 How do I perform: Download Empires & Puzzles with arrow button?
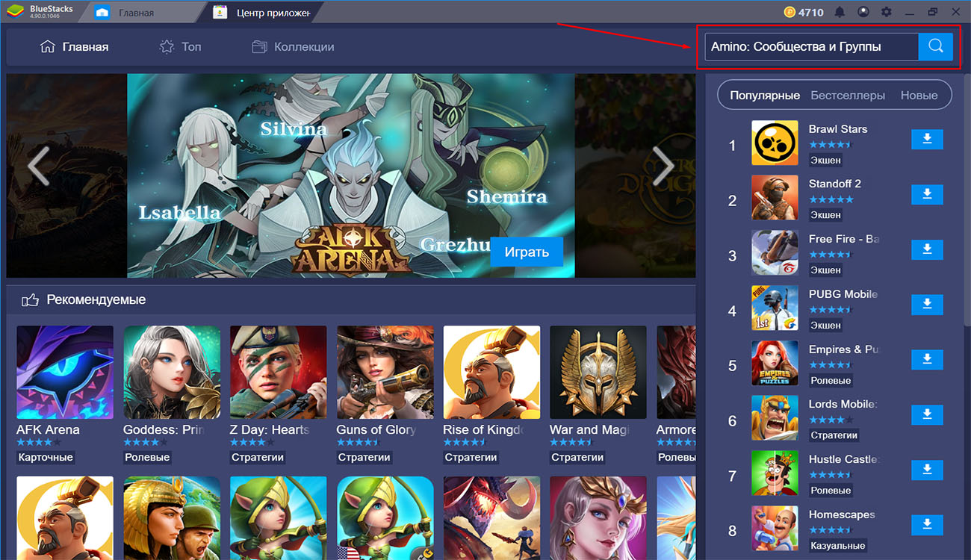click(927, 360)
